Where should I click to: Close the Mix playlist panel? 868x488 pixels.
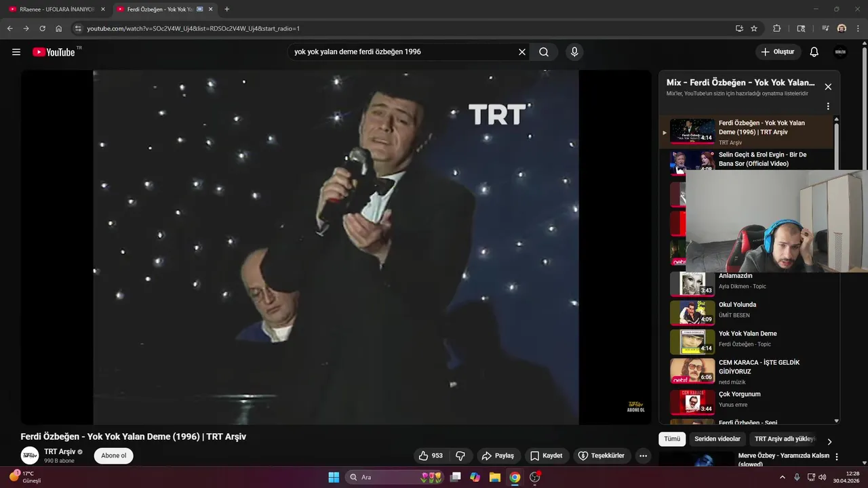(828, 87)
